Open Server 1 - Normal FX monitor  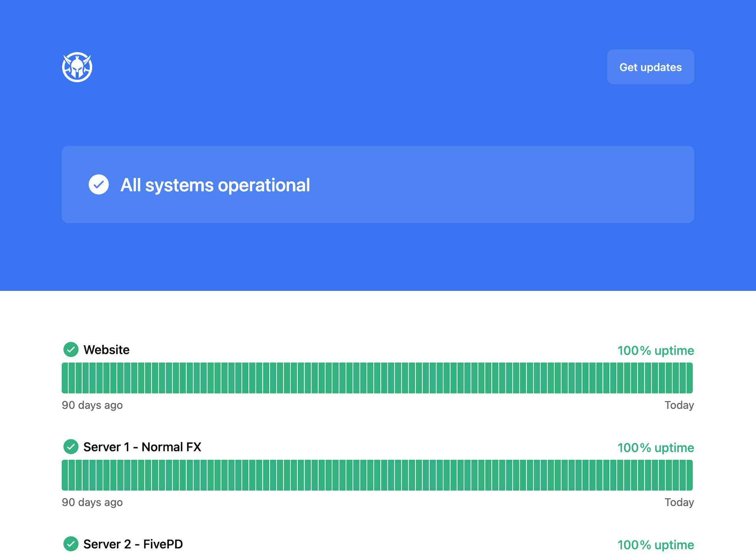tap(142, 447)
